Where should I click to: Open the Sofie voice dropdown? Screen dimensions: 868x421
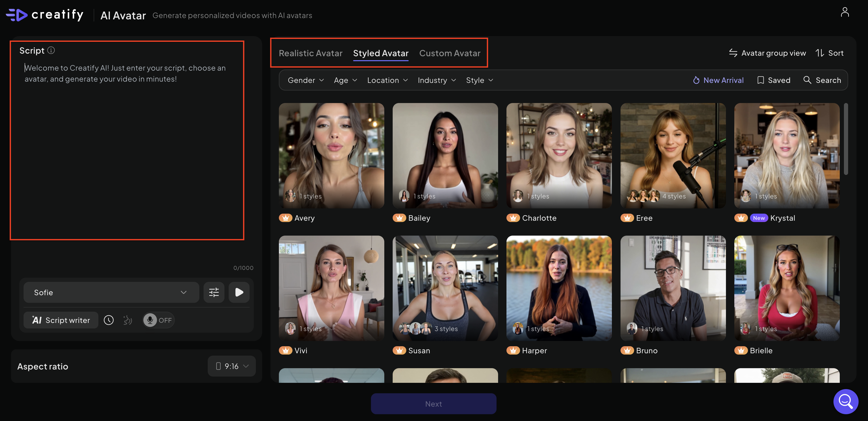(x=111, y=292)
